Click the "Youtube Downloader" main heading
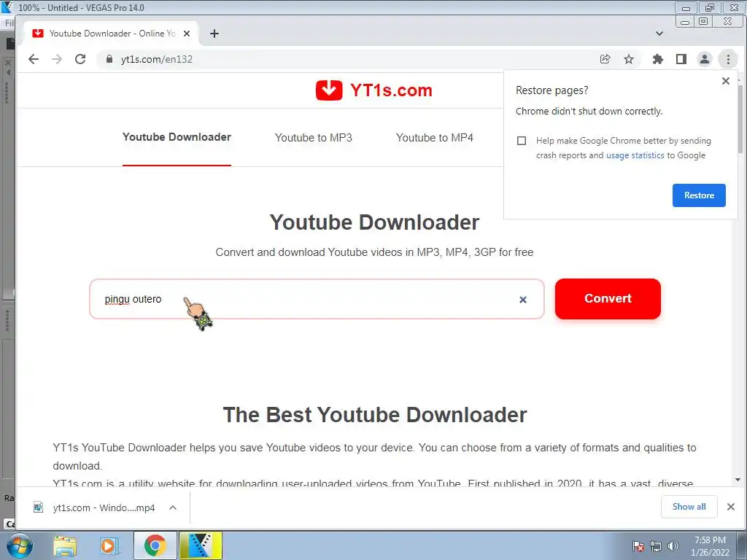 [374, 222]
